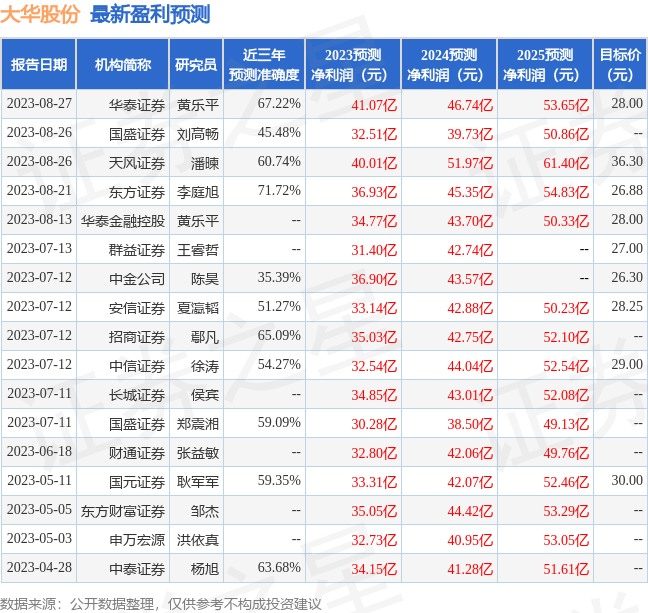648x613 pixels.
Task: Click accuracy value 67.22%
Action: click(x=279, y=103)
